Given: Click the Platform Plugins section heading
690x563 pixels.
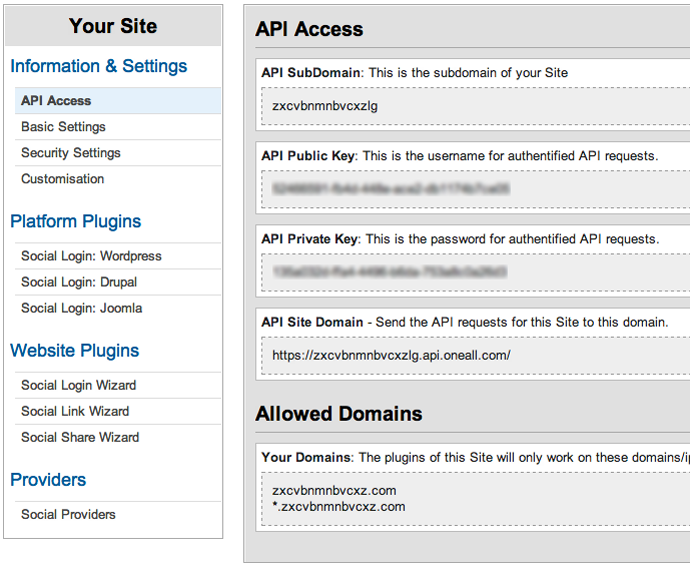Looking at the screenshot, I should [x=76, y=221].
